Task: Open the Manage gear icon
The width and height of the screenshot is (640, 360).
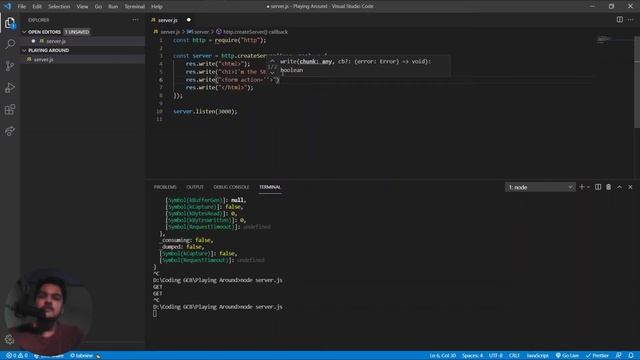Action: click(x=10, y=339)
